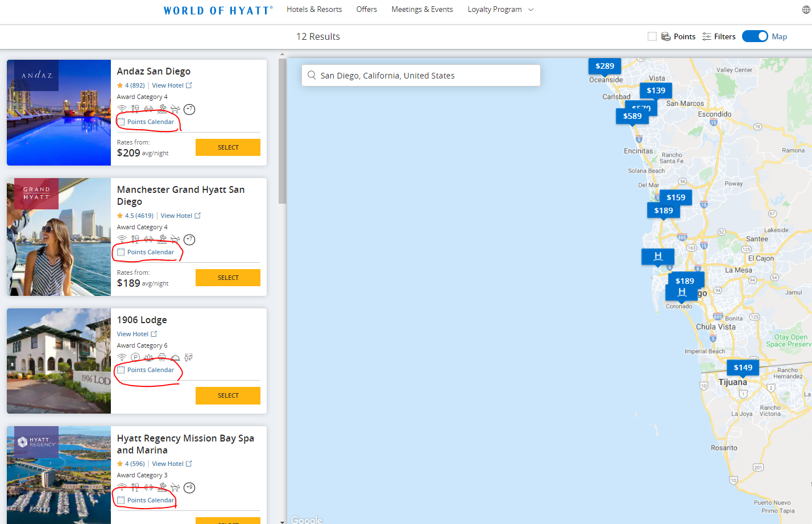The height and width of the screenshot is (524, 812).
Task: Click the $159 map price marker
Action: click(676, 197)
